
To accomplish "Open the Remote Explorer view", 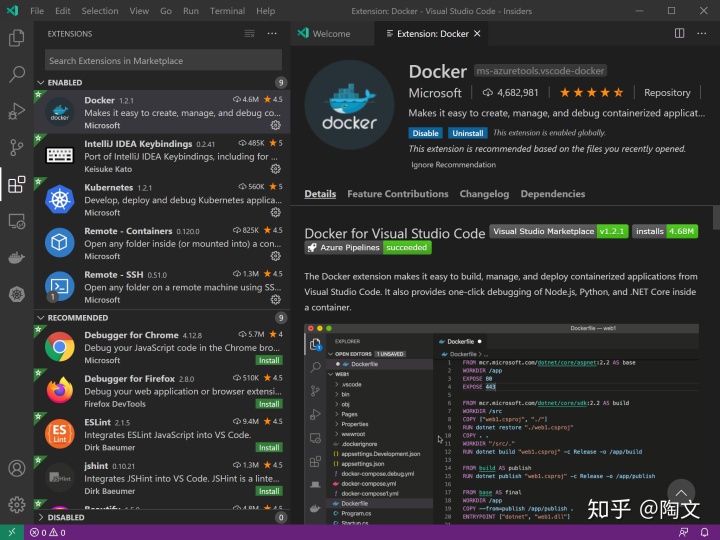I will click(x=17, y=221).
